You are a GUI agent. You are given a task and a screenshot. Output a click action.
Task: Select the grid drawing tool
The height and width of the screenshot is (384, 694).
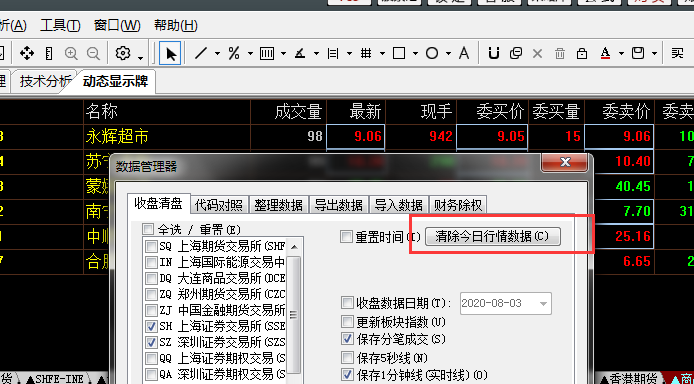[x=366, y=54]
